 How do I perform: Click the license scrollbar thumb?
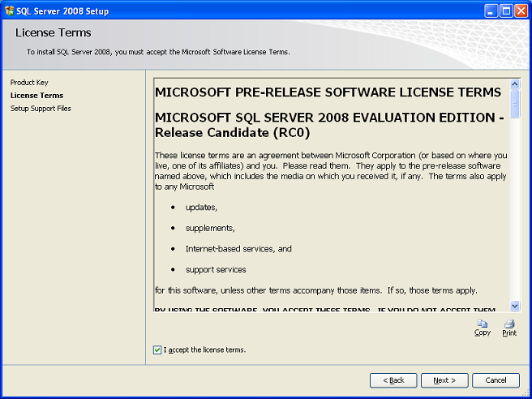pos(515,104)
